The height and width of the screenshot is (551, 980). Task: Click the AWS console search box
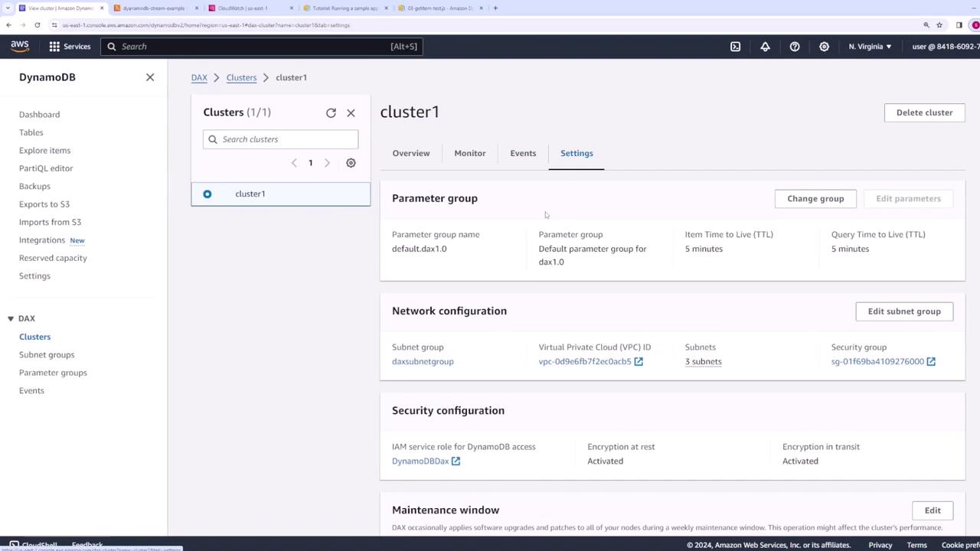coord(261,47)
